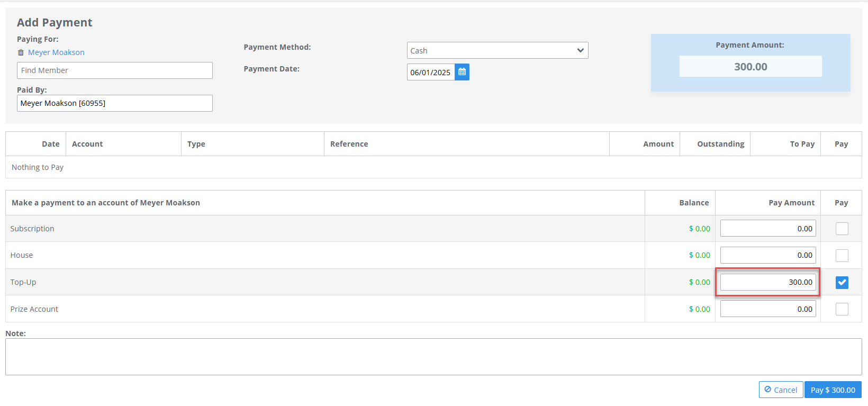The width and height of the screenshot is (868, 406).
Task: Select the Top-Up account row label
Action: click(x=23, y=282)
